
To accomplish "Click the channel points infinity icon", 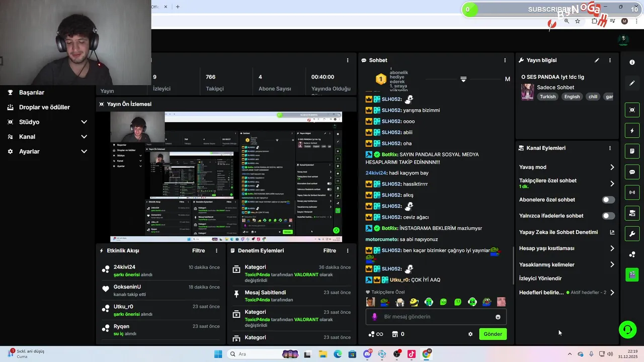I will point(376,334).
